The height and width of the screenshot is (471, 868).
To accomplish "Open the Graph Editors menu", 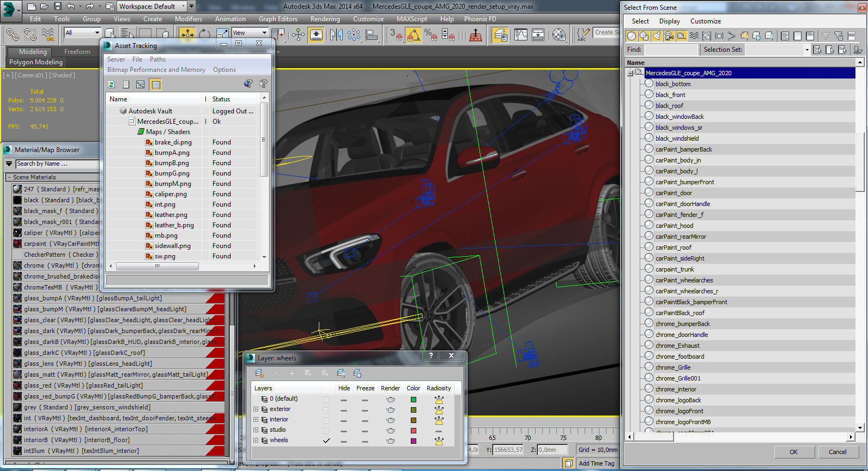I will [x=278, y=19].
